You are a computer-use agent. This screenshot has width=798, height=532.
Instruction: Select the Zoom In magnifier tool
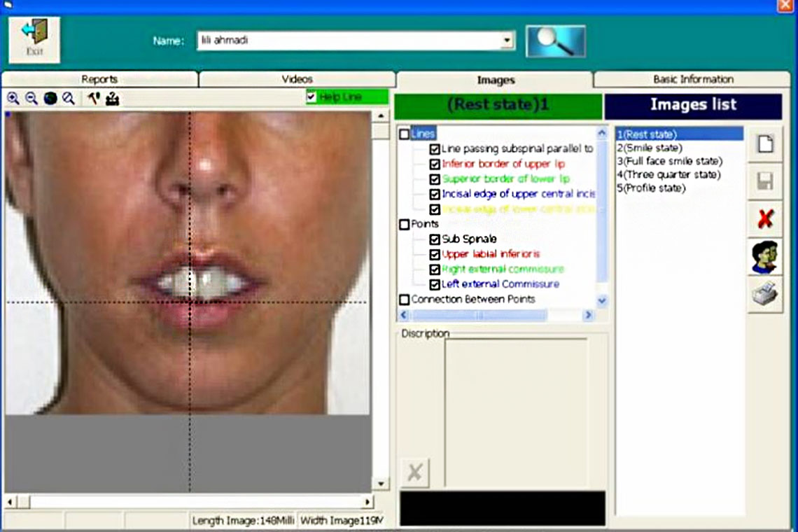(13, 98)
